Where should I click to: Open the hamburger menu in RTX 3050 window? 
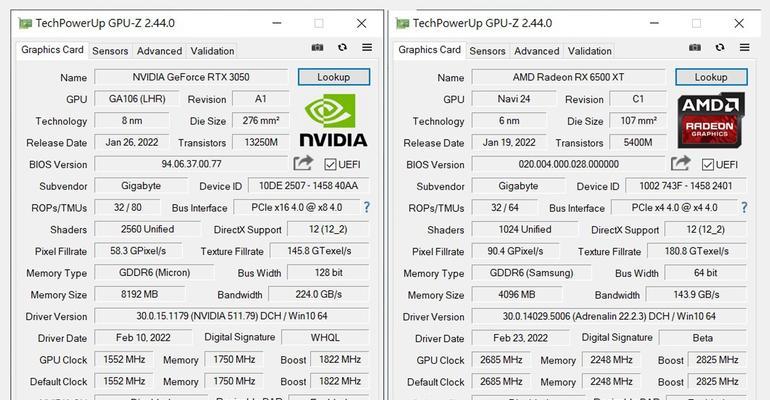[367, 48]
